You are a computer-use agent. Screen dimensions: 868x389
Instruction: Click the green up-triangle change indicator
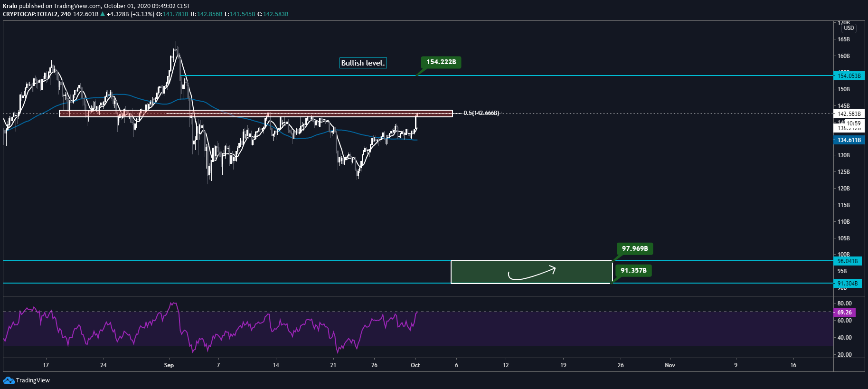(x=103, y=14)
